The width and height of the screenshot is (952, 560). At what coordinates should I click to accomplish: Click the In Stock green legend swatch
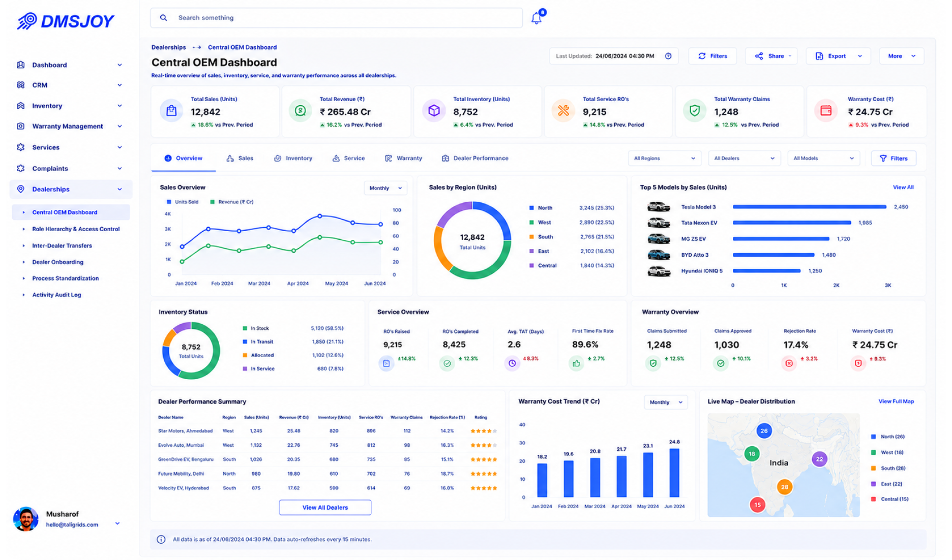click(245, 328)
